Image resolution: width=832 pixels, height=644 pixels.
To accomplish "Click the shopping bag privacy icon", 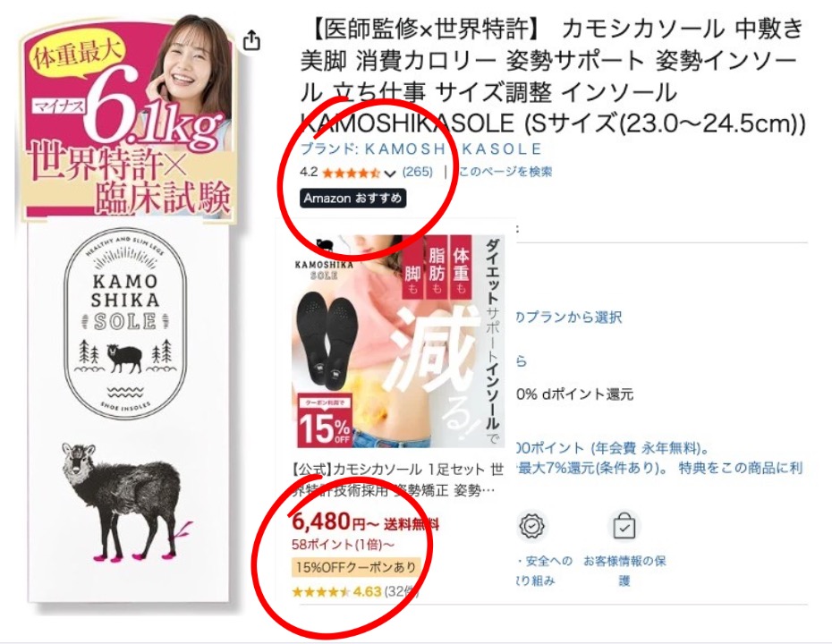I will [624, 527].
